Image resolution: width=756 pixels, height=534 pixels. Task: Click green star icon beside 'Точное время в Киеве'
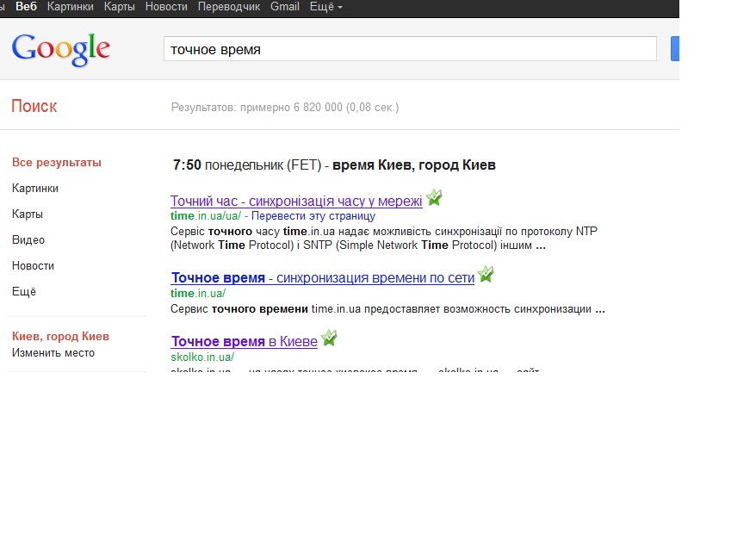tap(329, 338)
